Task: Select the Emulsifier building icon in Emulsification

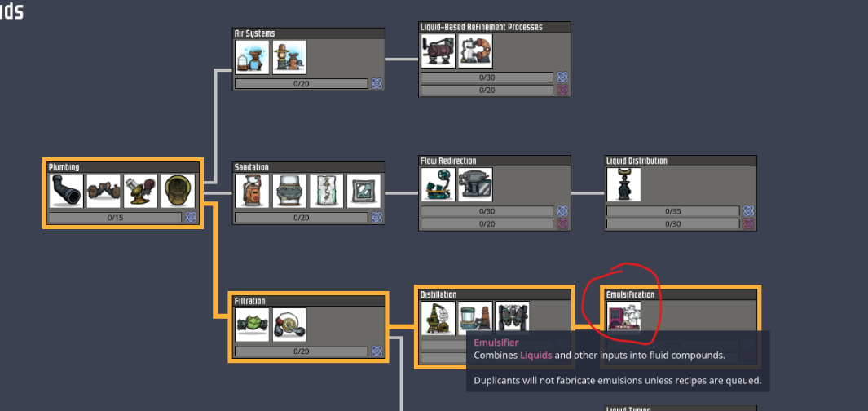Action: click(x=623, y=317)
